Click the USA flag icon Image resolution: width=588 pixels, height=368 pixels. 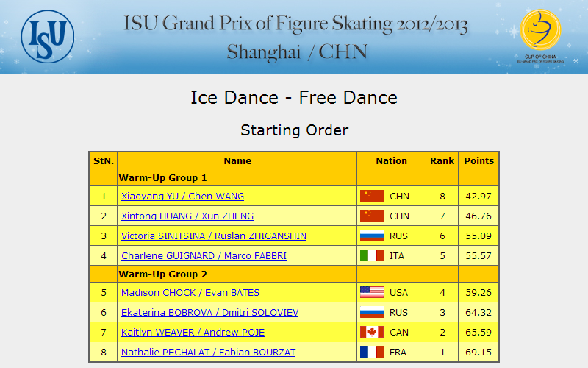(372, 292)
